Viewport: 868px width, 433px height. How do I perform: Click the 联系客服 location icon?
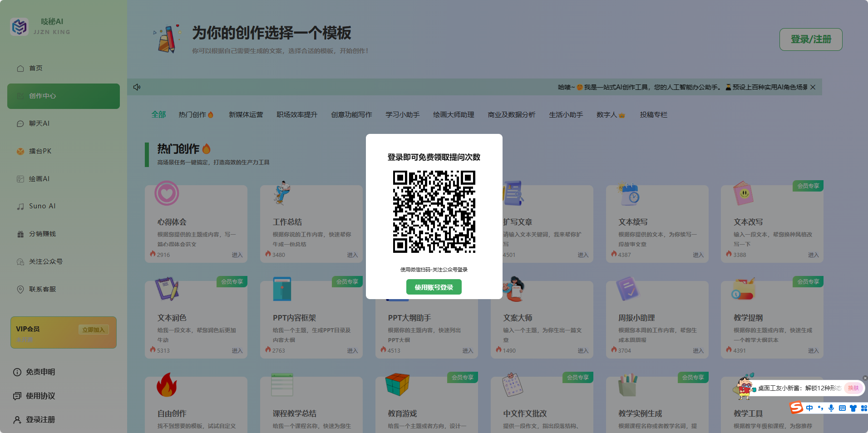tap(20, 290)
